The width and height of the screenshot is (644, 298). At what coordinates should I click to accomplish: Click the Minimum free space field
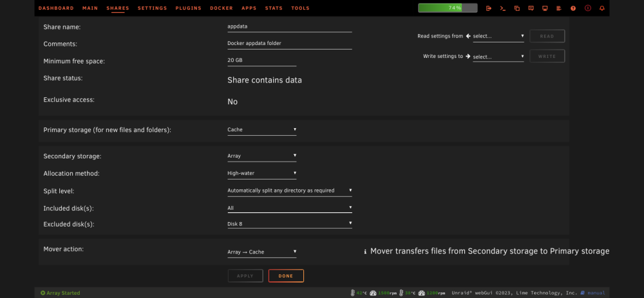coord(261,61)
